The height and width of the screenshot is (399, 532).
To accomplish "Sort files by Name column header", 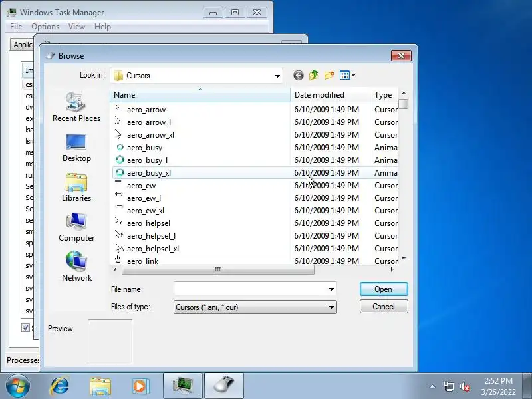I will [200, 95].
